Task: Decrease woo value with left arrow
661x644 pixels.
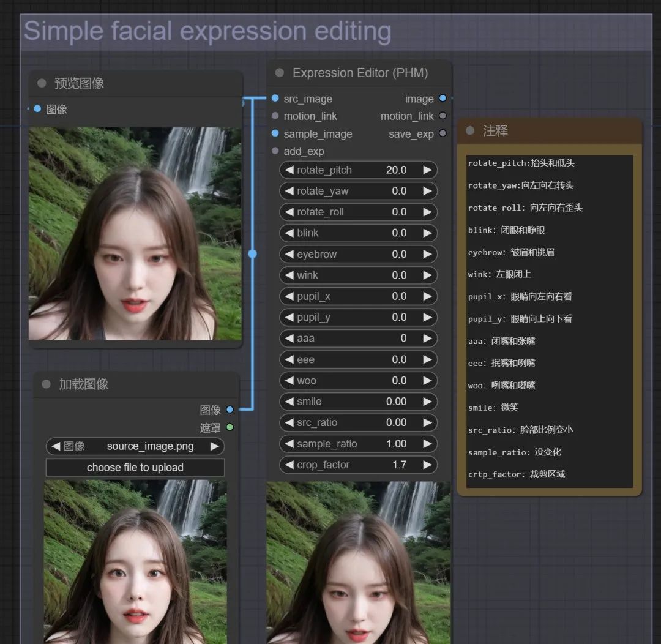Action: click(289, 380)
